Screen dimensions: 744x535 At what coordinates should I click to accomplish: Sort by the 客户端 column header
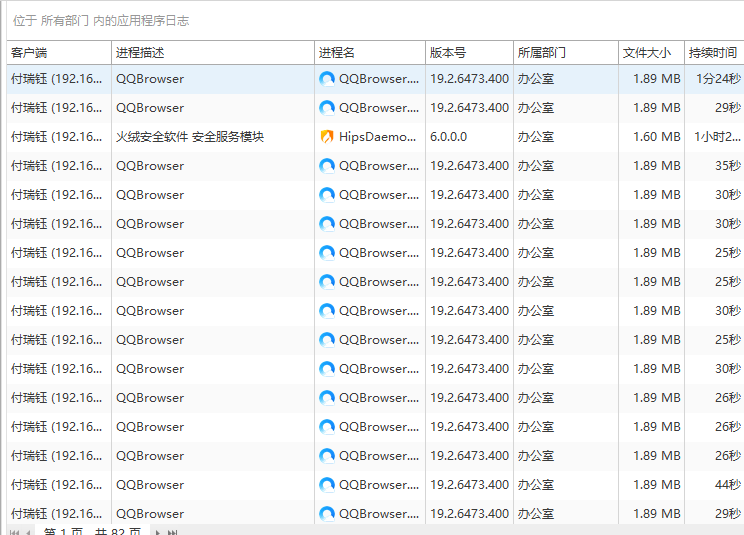(x=59, y=53)
